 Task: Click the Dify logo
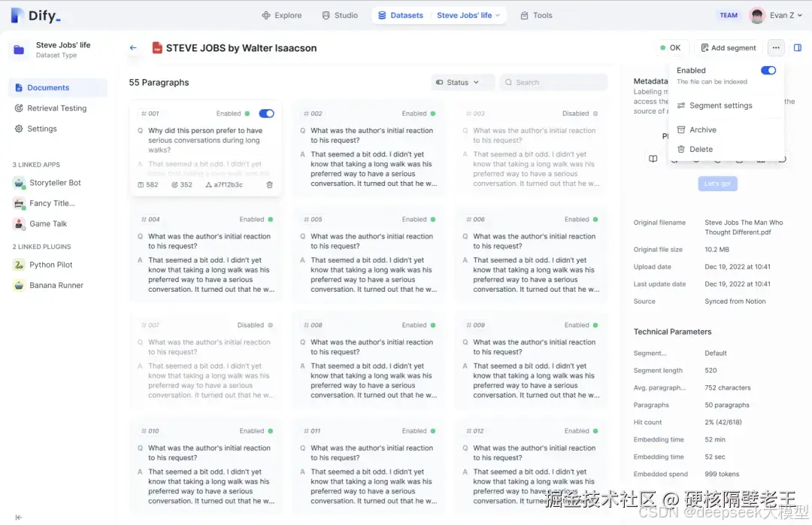click(x=35, y=15)
